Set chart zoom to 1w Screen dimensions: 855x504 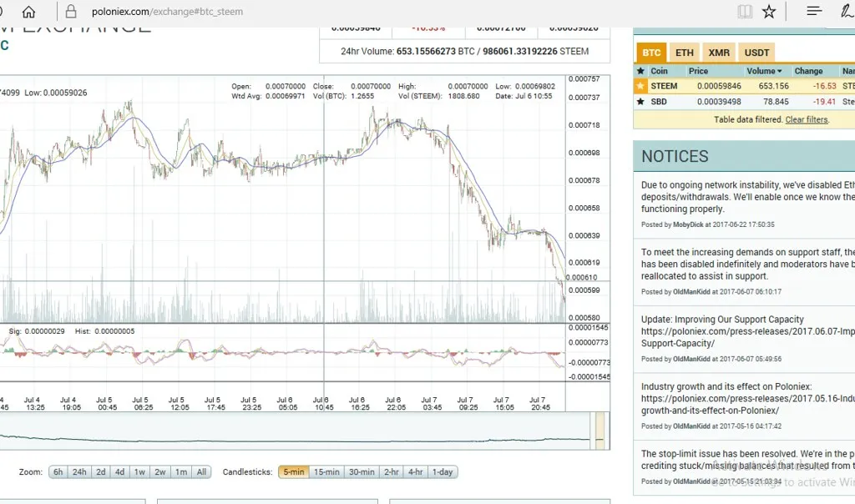139,471
